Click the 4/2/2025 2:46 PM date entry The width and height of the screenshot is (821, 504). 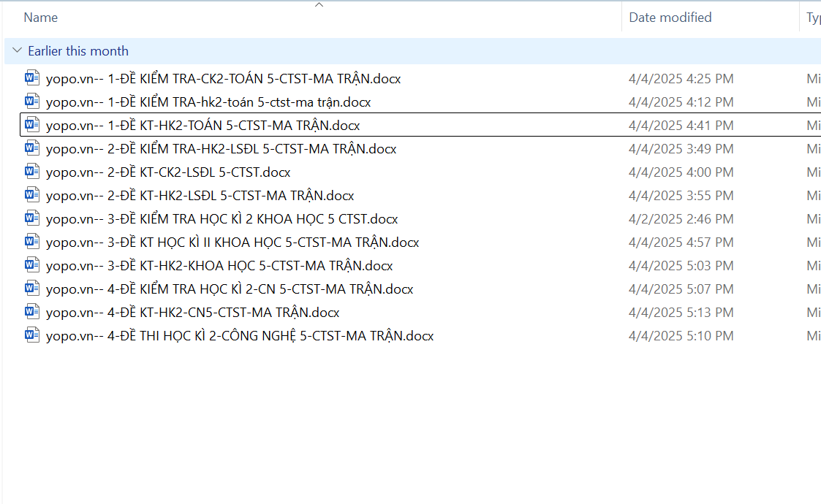coord(681,219)
